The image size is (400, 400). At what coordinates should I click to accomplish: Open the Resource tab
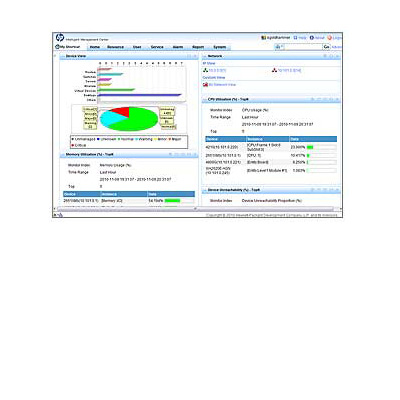115,47
